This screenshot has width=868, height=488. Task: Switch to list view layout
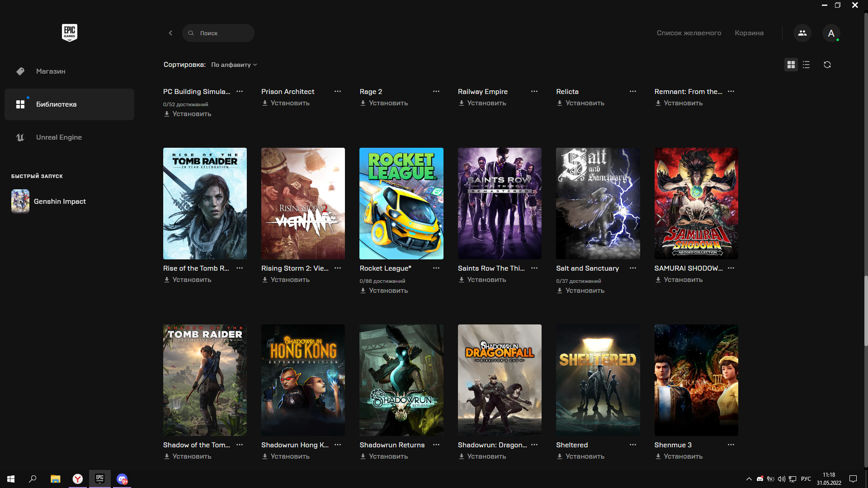pyautogui.click(x=806, y=65)
